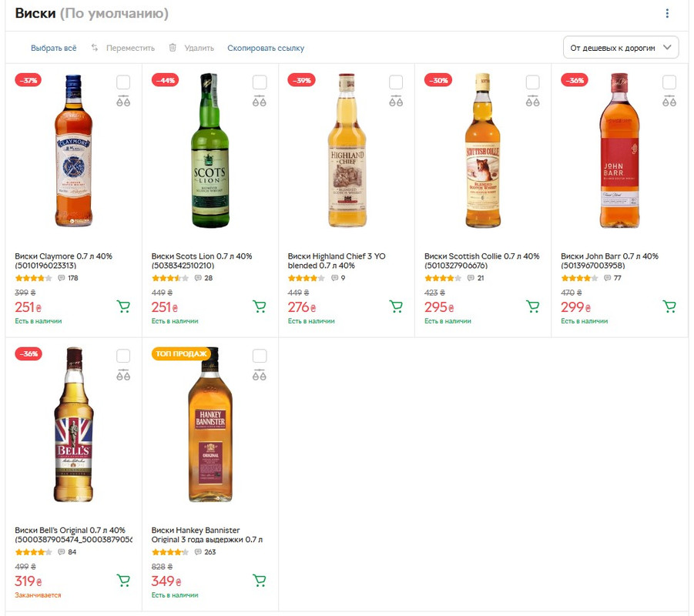Click the trash icon beside Удалить

tap(173, 47)
